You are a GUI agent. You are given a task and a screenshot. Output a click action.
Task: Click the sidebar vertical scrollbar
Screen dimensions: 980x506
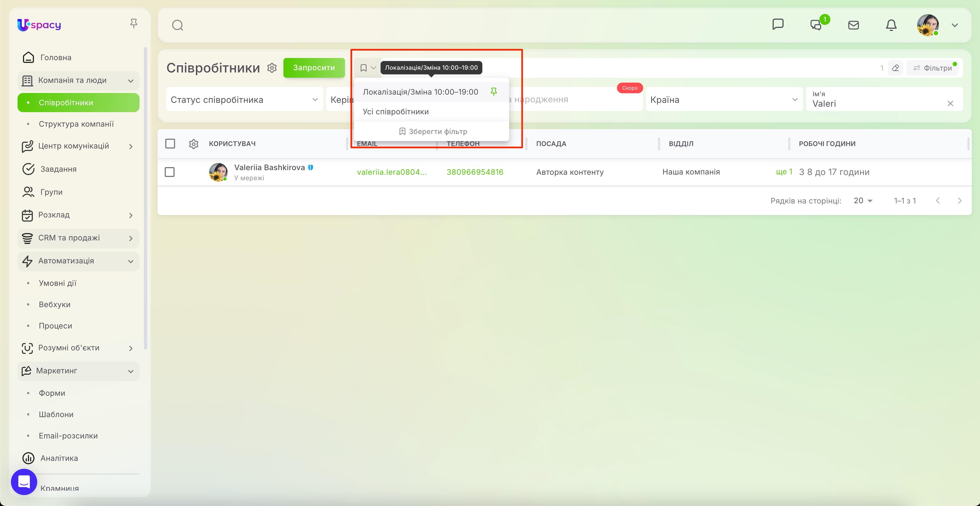(x=145, y=198)
